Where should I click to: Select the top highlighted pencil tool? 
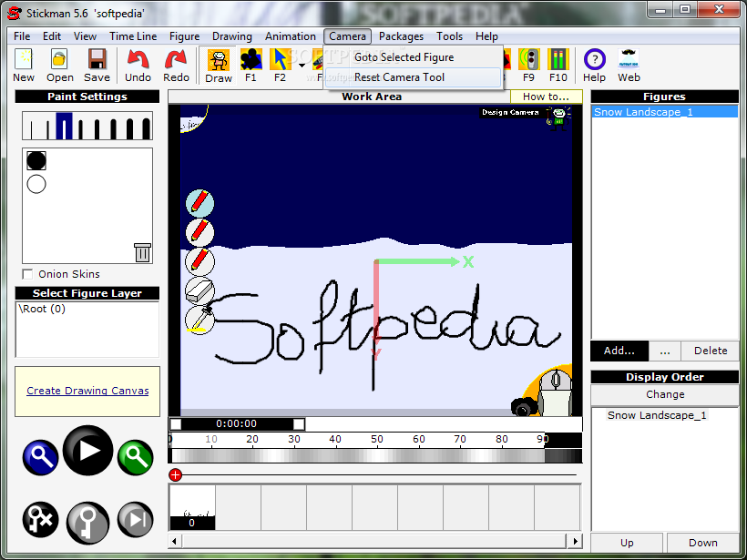[200, 203]
